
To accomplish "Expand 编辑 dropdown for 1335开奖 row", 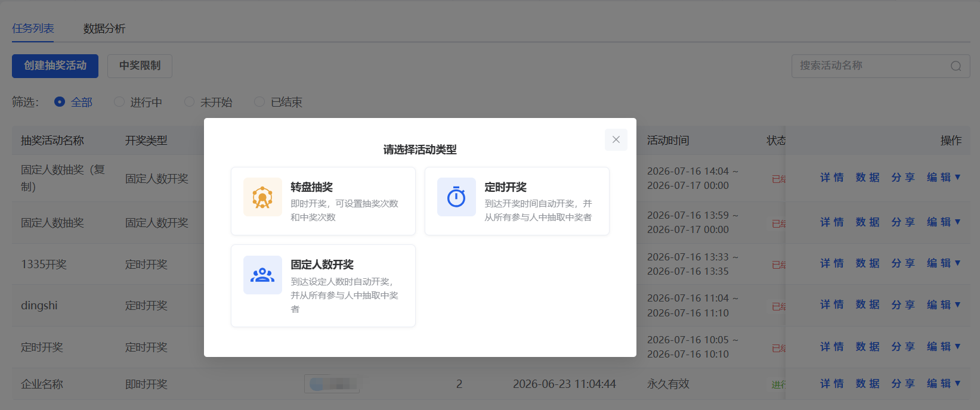I will [944, 263].
